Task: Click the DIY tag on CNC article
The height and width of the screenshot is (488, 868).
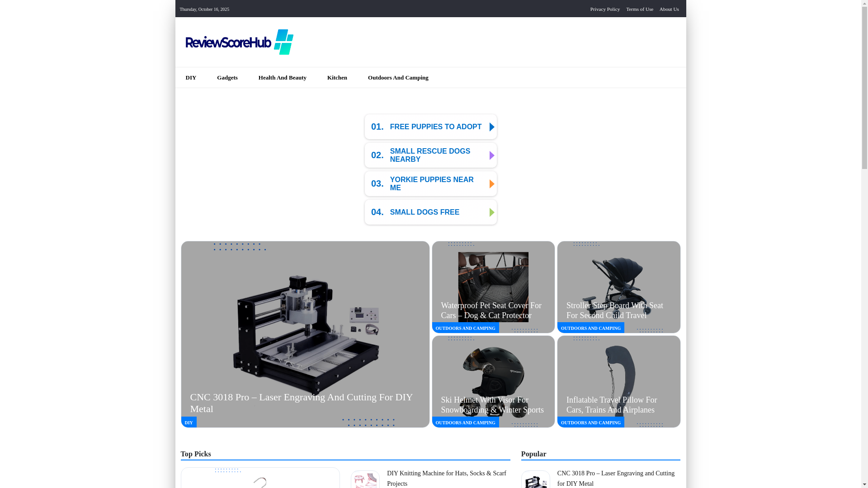Action: click(x=189, y=422)
